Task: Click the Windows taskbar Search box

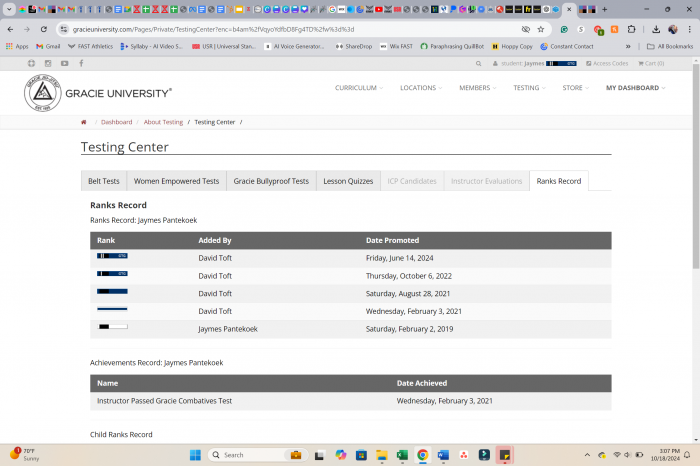Action: click(258, 455)
